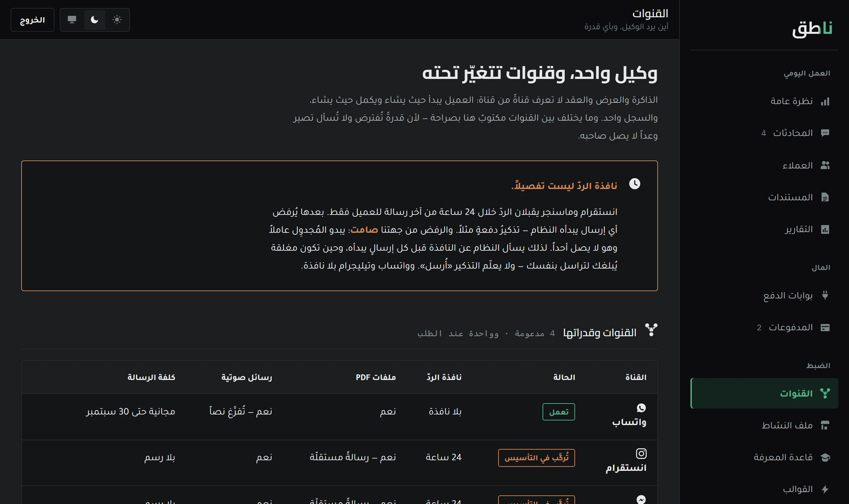Click the القنوات وقدراتها section heading
Screen dimensions: 849x504
pyautogui.click(x=599, y=333)
